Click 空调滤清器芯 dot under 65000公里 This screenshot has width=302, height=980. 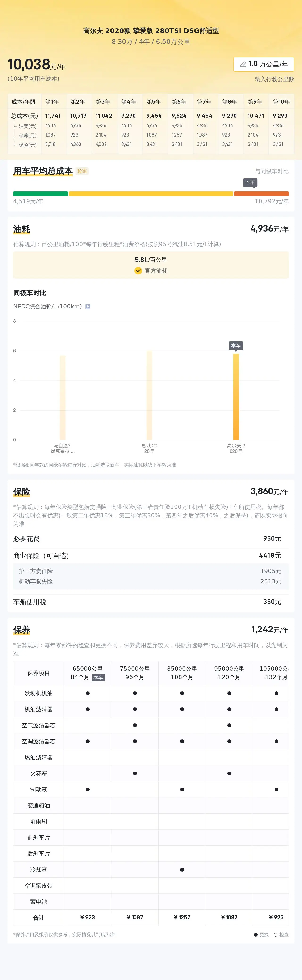point(88,741)
